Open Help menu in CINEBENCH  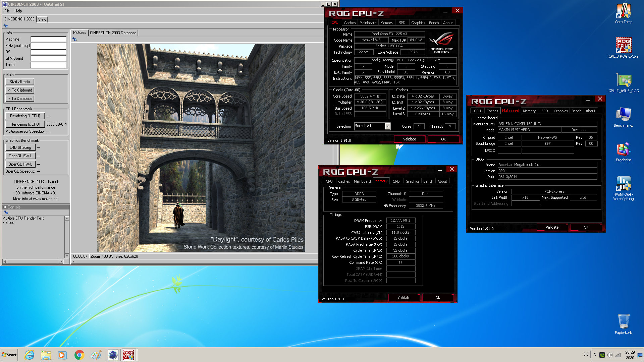tap(18, 11)
